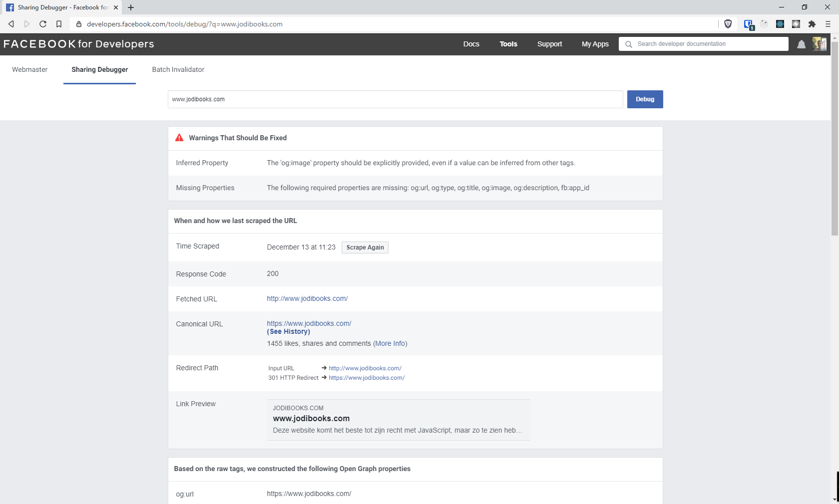Click the red warning triangle icon

[179, 138]
